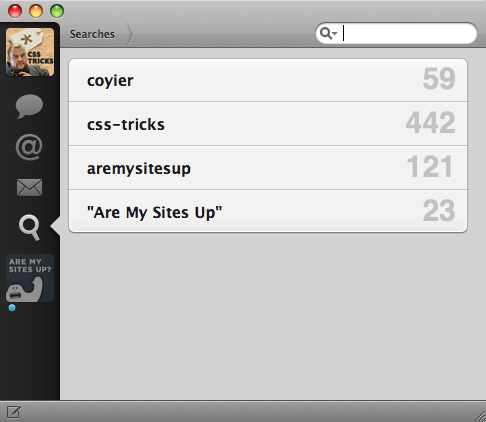Open the coyier saved search
Viewport: 486px width, 422px height.
(x=268, y=80)
